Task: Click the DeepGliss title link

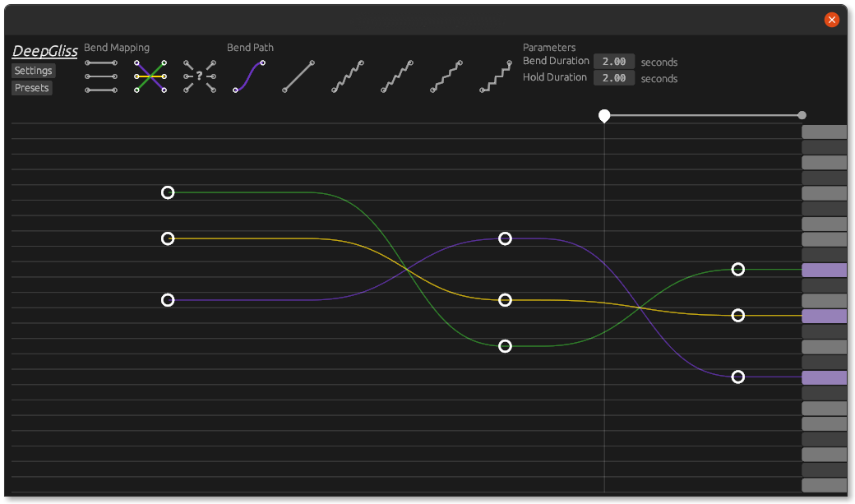Action: [x=45, y=52]
